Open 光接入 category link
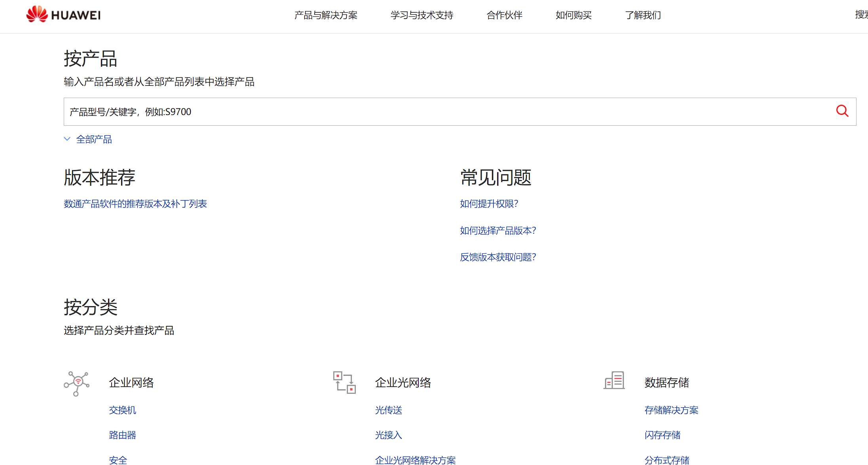The width and height of the screenshot is (868, 465). pos(389,435)
